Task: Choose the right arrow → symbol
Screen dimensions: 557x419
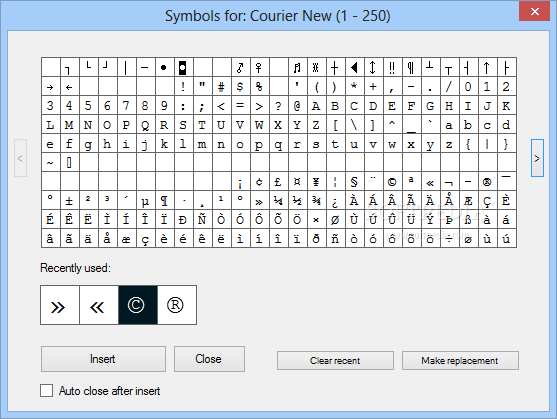Action: pyautogui.click(x=50, y=87)
